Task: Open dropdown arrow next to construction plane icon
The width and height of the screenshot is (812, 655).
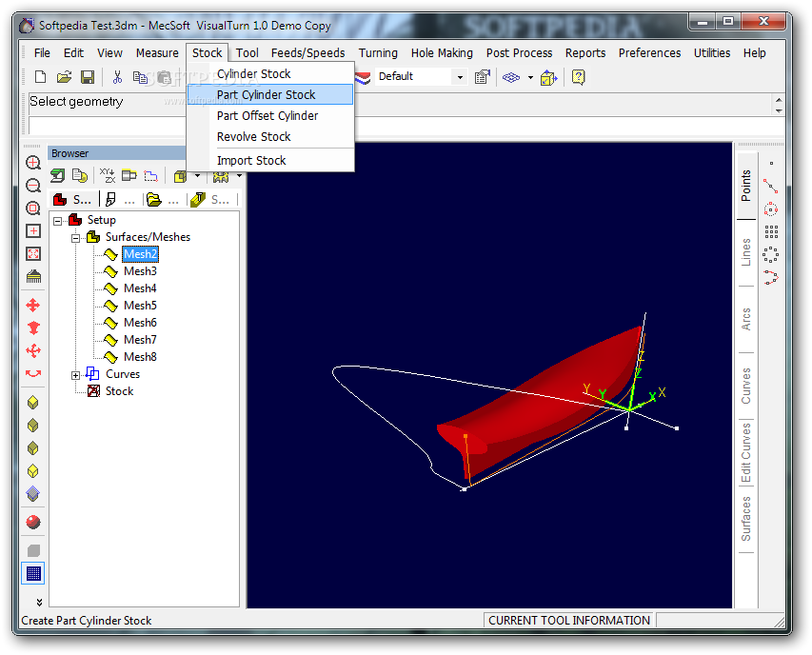Action: point(530,78)
